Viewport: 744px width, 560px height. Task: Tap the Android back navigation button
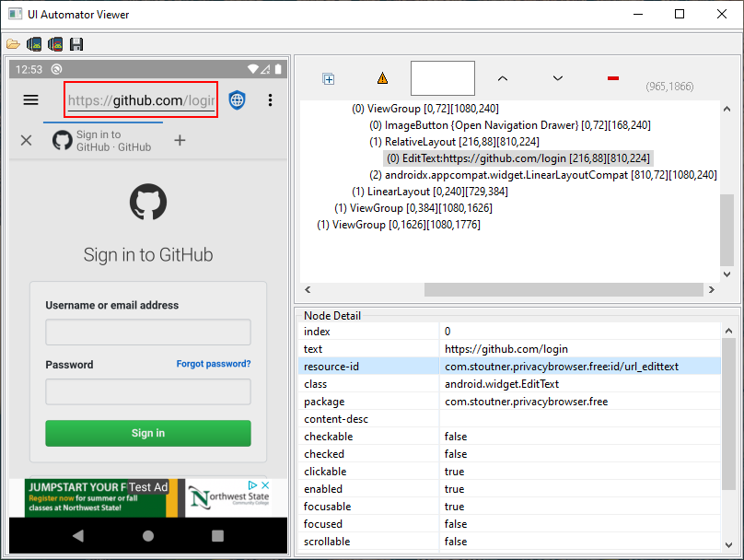point(78,536)
